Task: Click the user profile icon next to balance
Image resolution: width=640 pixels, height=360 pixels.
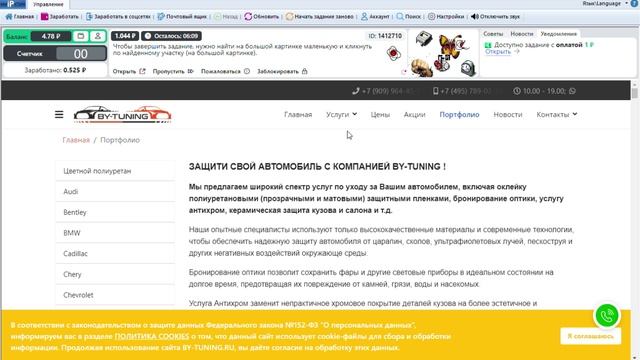Action: tap(98, 36)
